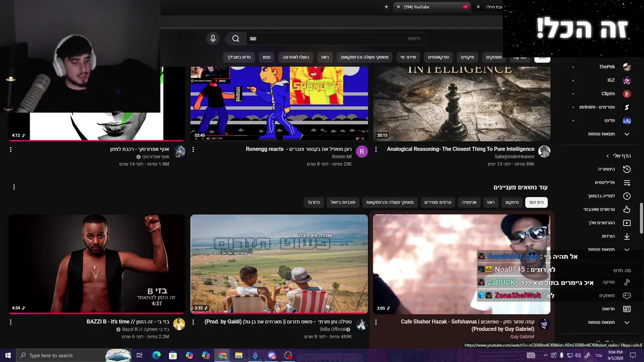Open the הסרטונים שלך your videos icon

click(x=627, y=223)
